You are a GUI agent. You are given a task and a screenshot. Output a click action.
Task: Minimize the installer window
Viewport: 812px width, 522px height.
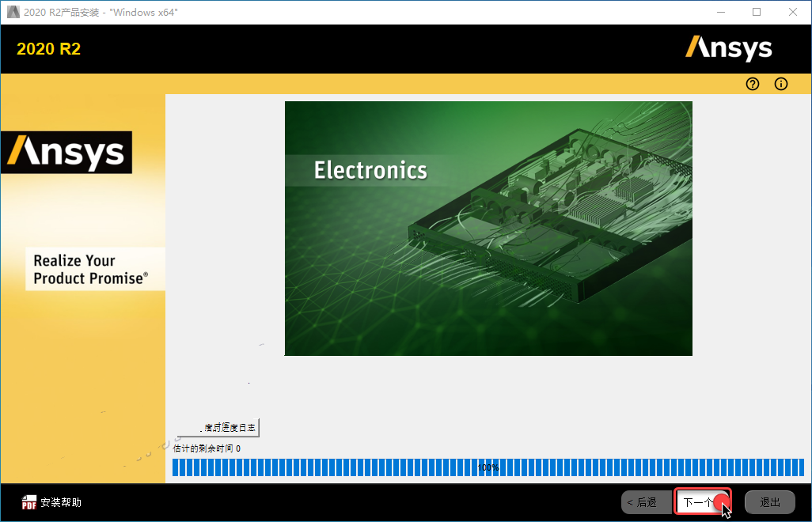point(721,12)
